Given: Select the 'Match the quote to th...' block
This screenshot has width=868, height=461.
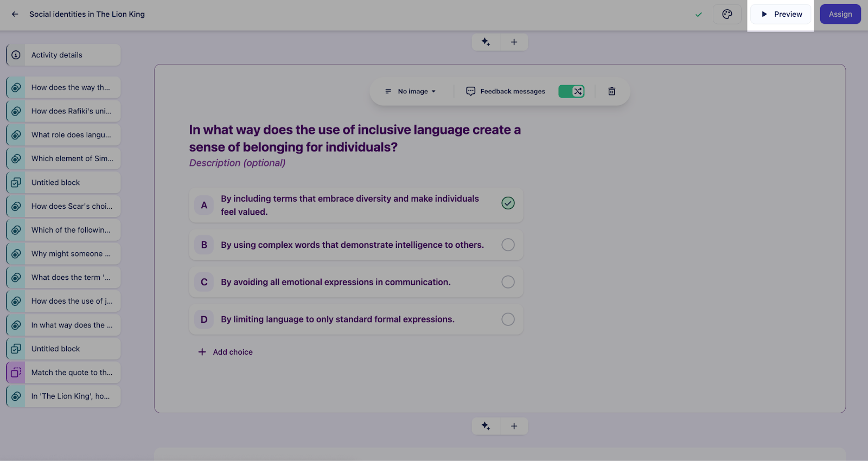Looking at the screenshot, I should click(63, 373).
